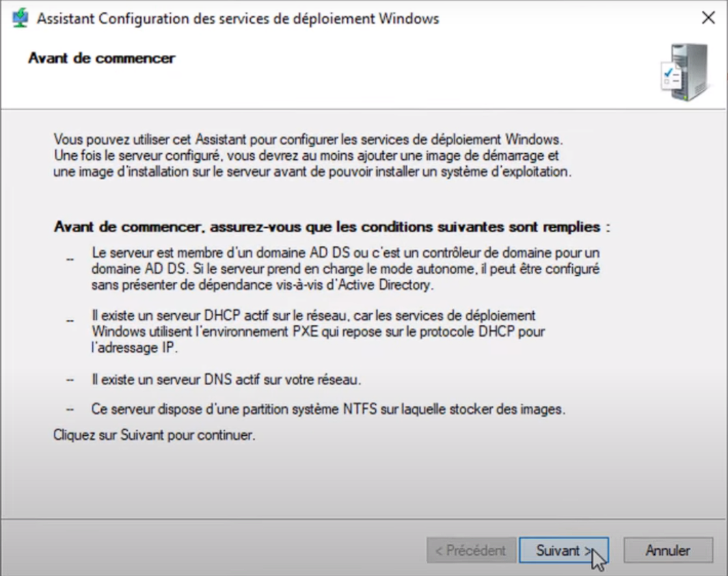Click the bold "assurez-vous que les conditions" heading
Image resolution: width=728 pixels, height=576 pixels.
pos(332,226)
